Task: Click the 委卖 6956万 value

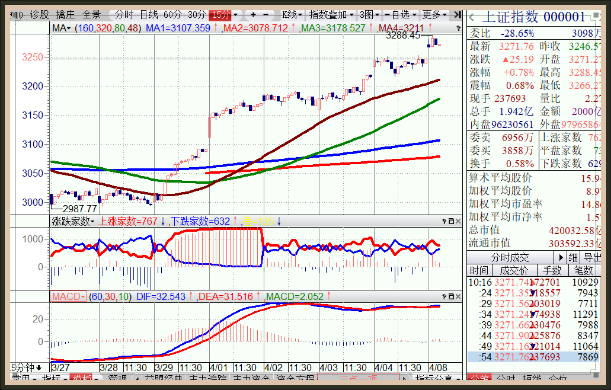Action: [517, 138]
